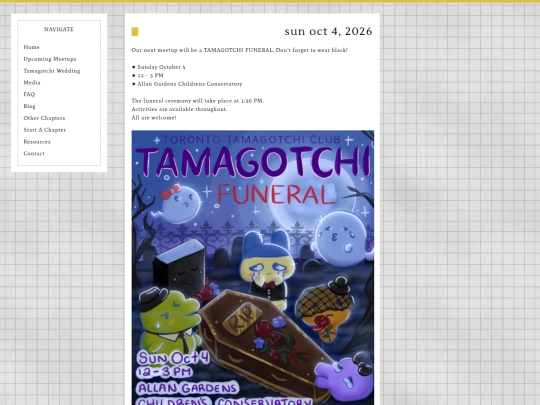Go to Upcoming Meetups page
The image size is (540, 405).
(50, 59)
